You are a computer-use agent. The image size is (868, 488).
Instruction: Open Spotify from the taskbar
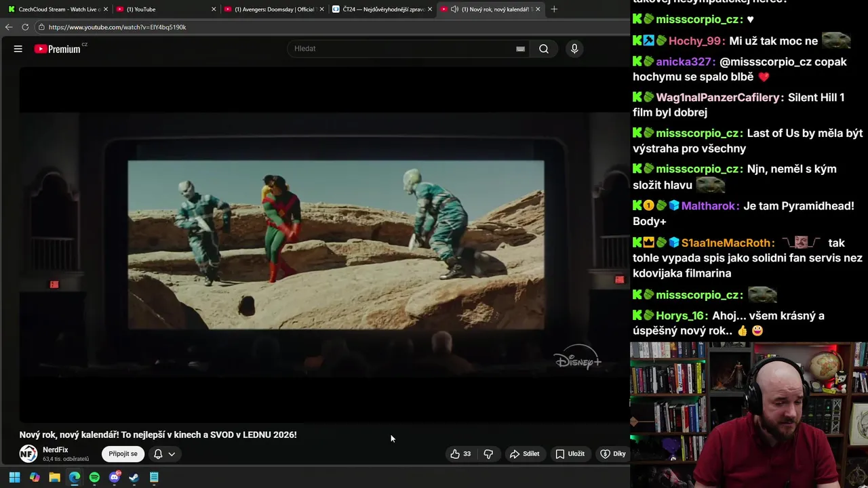94,477
